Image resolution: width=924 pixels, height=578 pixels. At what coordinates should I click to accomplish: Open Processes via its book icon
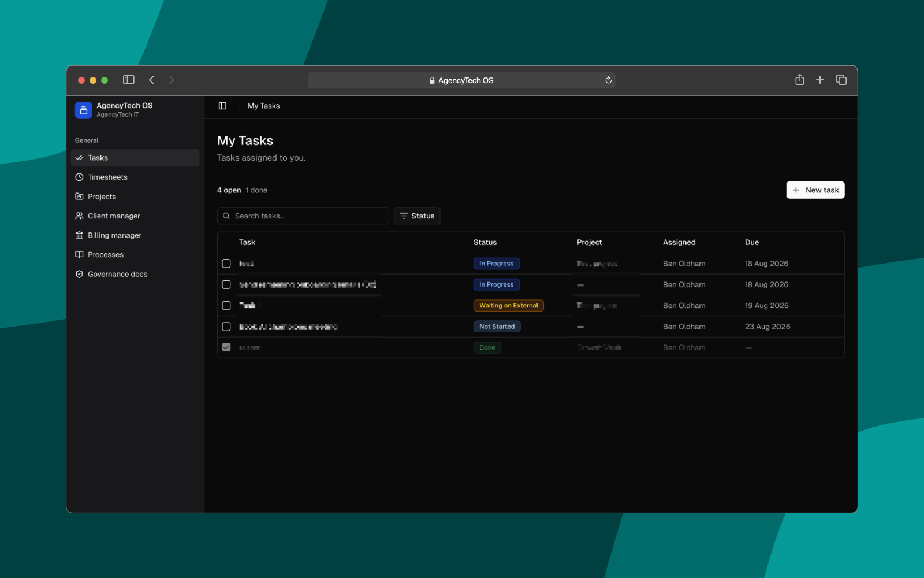(x=79, y=255)
